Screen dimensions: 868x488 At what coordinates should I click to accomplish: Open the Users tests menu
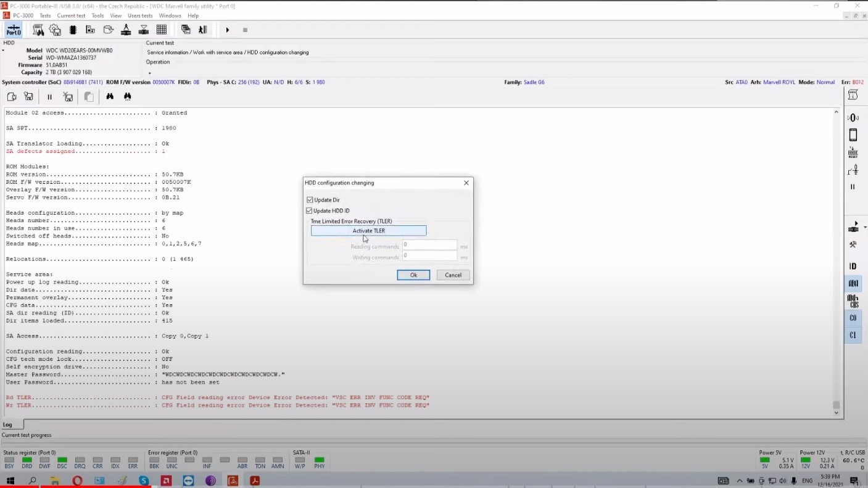coord(140,15)
